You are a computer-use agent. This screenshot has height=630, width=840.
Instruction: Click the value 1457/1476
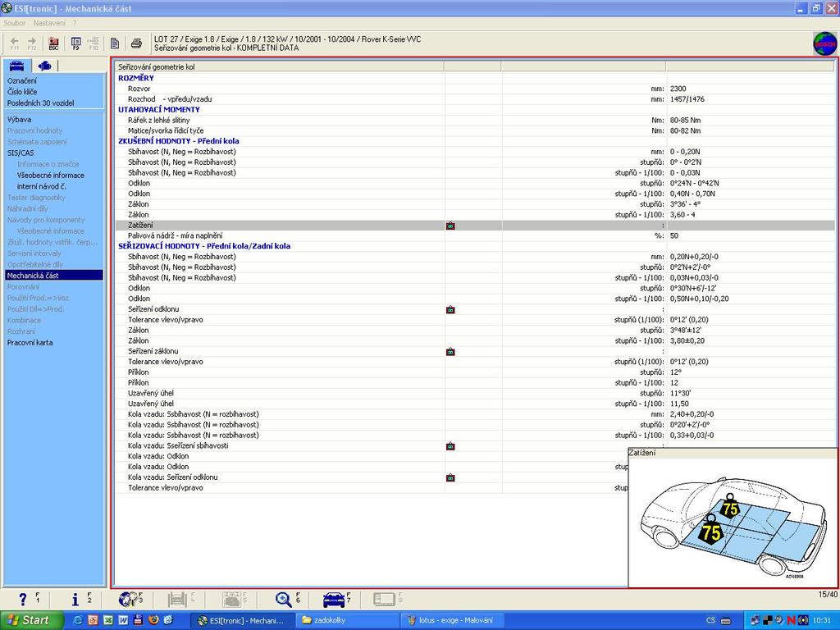(687, 99)
